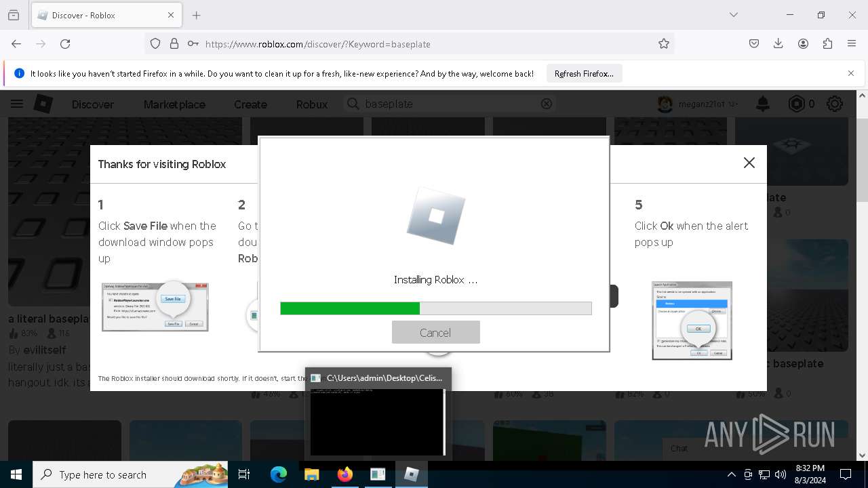Open the Windows Start menu
This screenshot has width=868, height=488.
point(16,474)
